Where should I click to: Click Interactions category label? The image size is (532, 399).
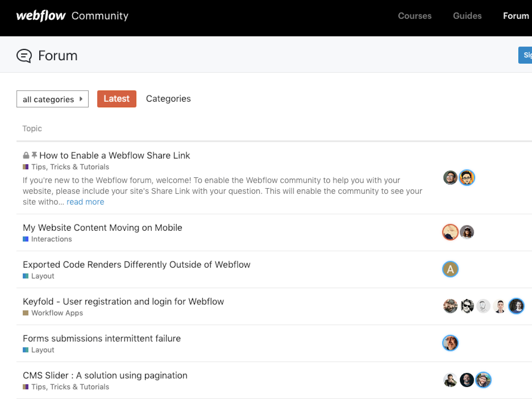tap(52, 239)
